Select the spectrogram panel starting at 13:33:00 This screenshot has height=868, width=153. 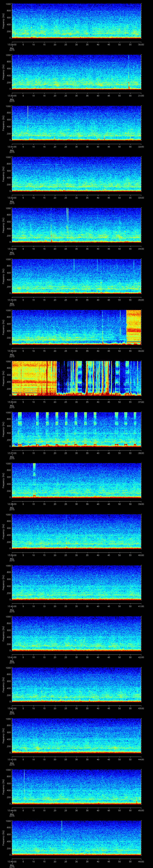pyautogui.click(x=76, y=225)
